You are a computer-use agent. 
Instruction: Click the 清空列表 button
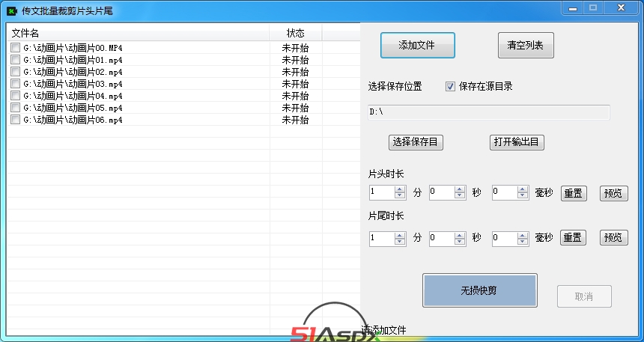(x=526, y=45)
